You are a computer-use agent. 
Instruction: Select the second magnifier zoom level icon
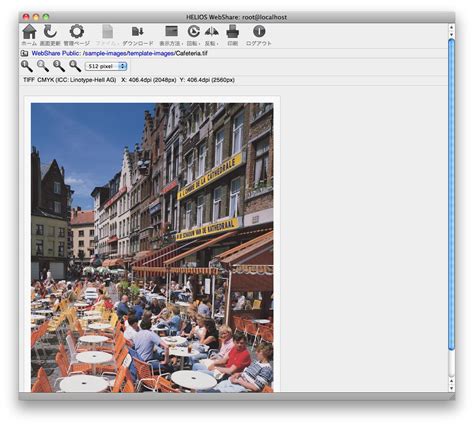click(x=43, y=66)
